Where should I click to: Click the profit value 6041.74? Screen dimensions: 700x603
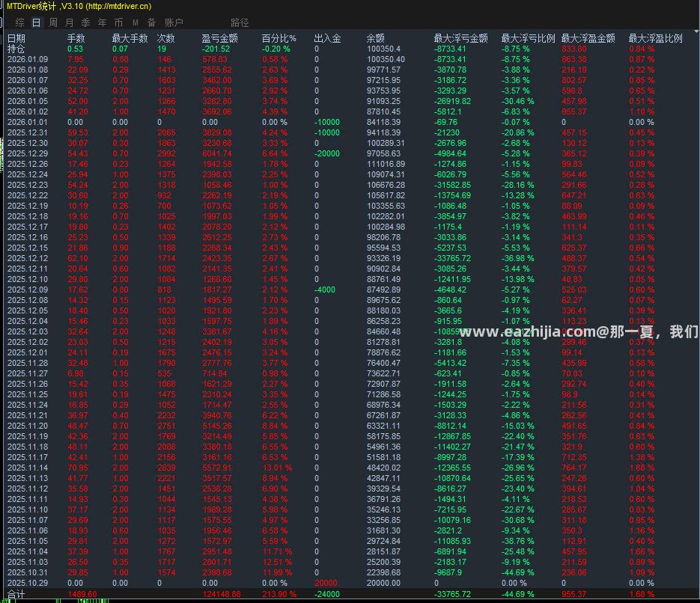(x=217, y=153)
